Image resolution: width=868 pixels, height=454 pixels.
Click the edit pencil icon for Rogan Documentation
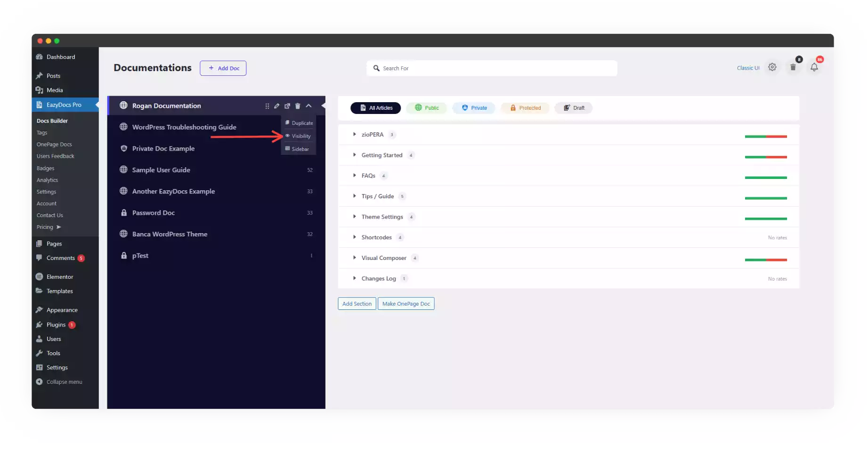point(277,105)
